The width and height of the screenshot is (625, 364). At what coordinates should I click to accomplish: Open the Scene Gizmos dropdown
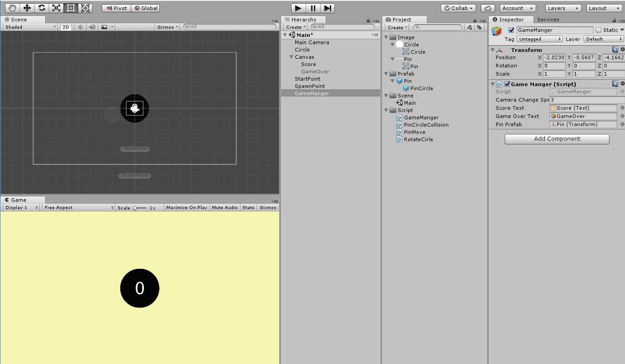(x=168, y=27)
